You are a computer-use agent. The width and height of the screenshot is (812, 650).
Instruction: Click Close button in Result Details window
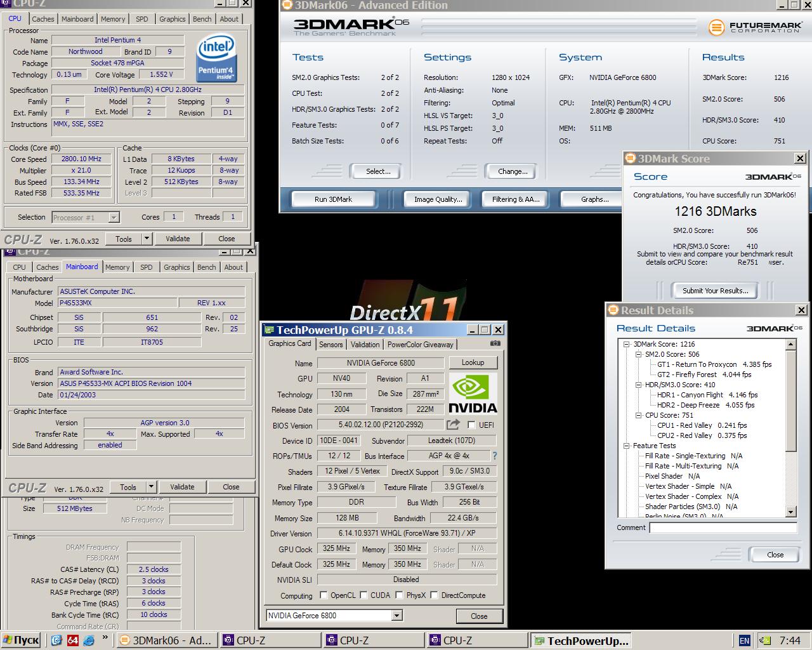775,554
